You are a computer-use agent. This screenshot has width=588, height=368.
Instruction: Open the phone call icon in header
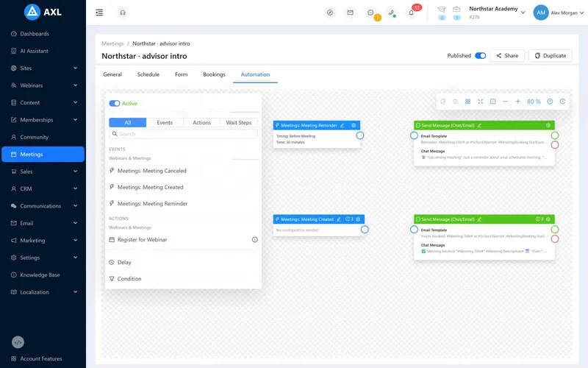(391, 13)
